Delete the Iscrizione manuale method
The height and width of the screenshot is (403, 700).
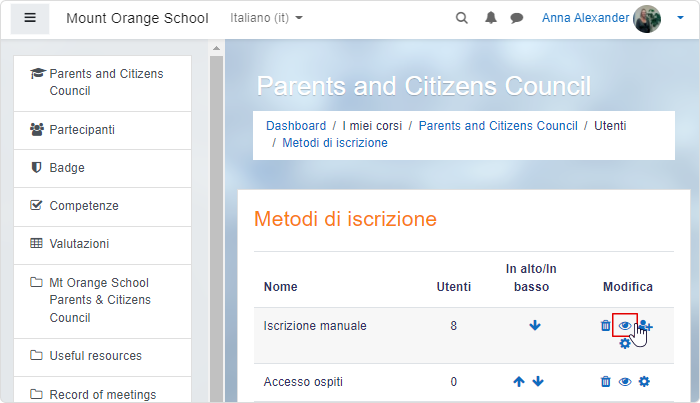(x=605, y=326)
